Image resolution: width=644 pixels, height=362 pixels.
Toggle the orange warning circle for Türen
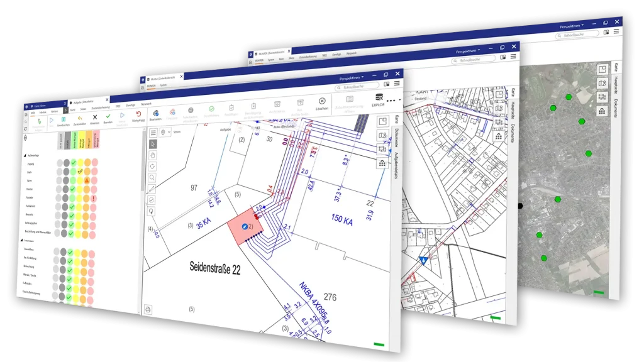point(87,180)
